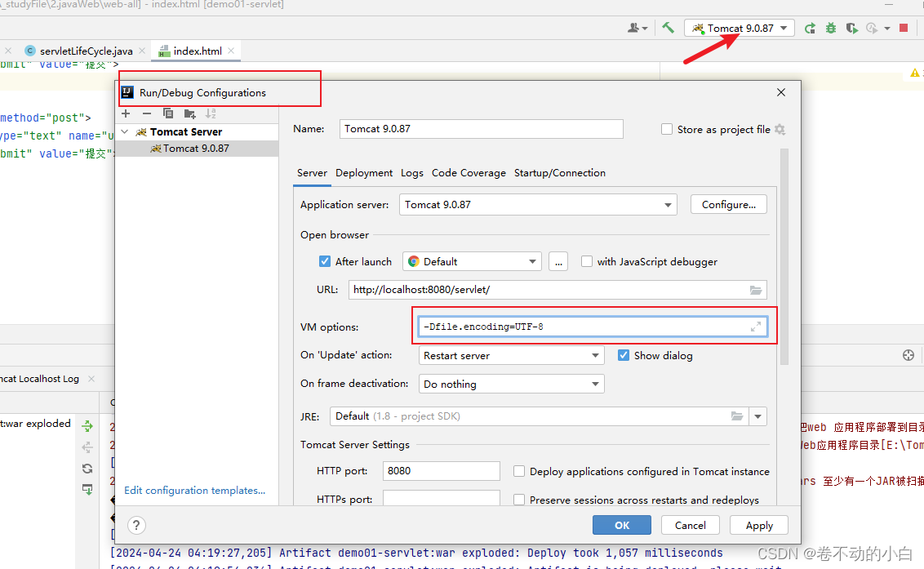The image size is (924, 569).
Task: Open the user account icon menu
Action: 637,28
